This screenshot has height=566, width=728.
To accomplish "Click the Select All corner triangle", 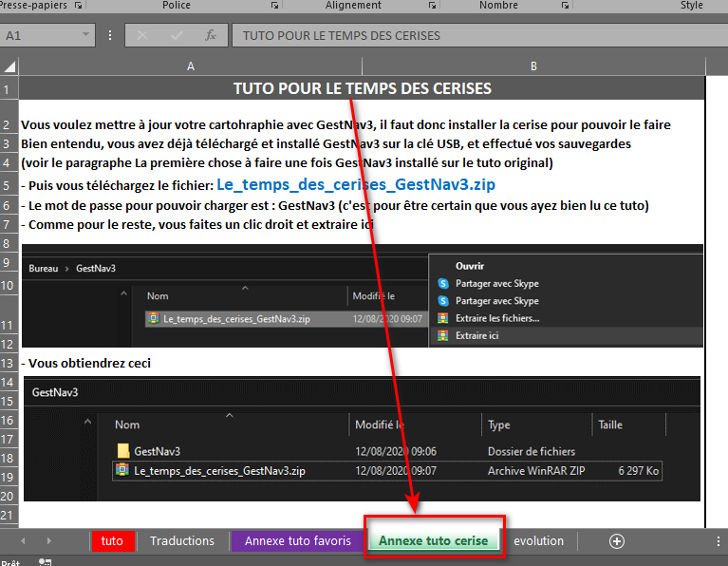I will (x=9, y=66).
